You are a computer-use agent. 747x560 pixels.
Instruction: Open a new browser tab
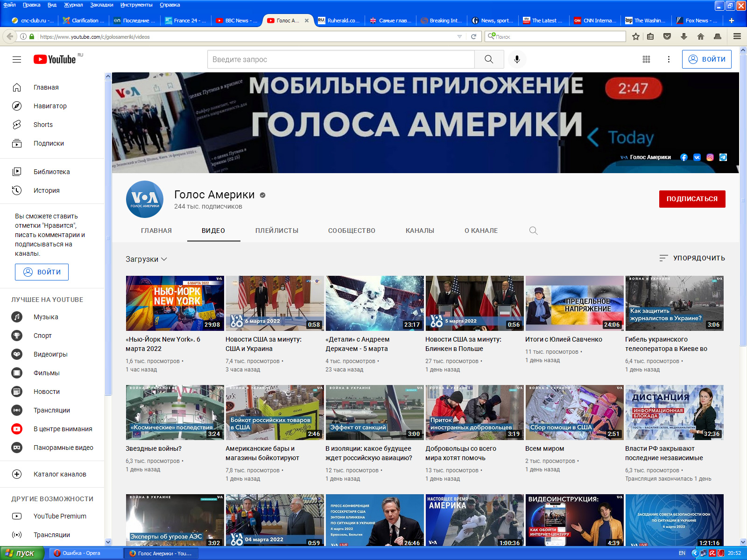click(732, 21)
